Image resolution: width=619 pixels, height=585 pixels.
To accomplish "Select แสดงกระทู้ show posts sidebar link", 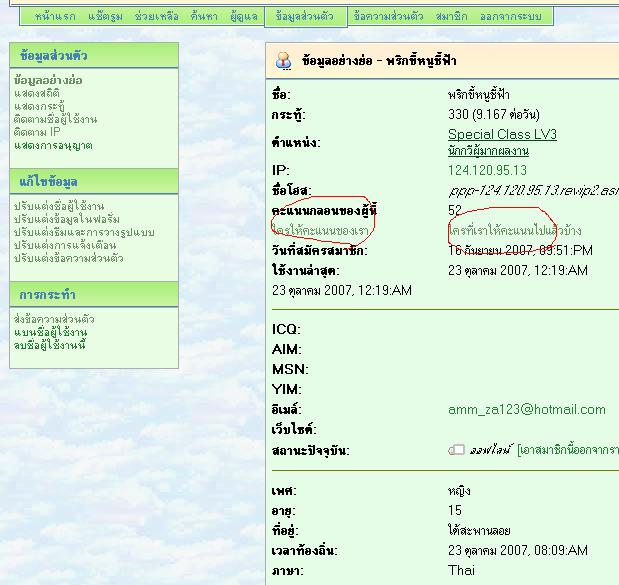I will pos(40,106).
